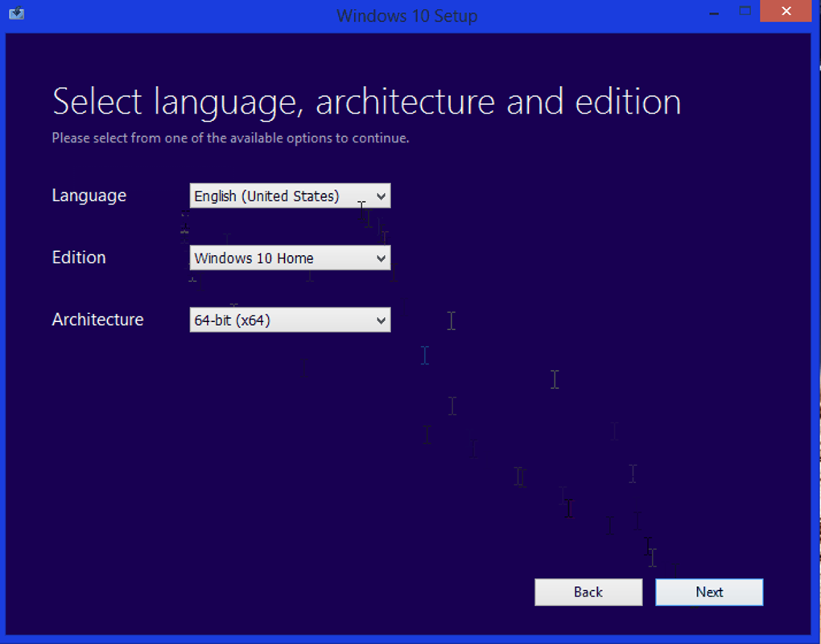Click the blue-colored I-beam cursor mark
Image resolution: width=821 pixels, height=644 pixels.
click(425, 356)
